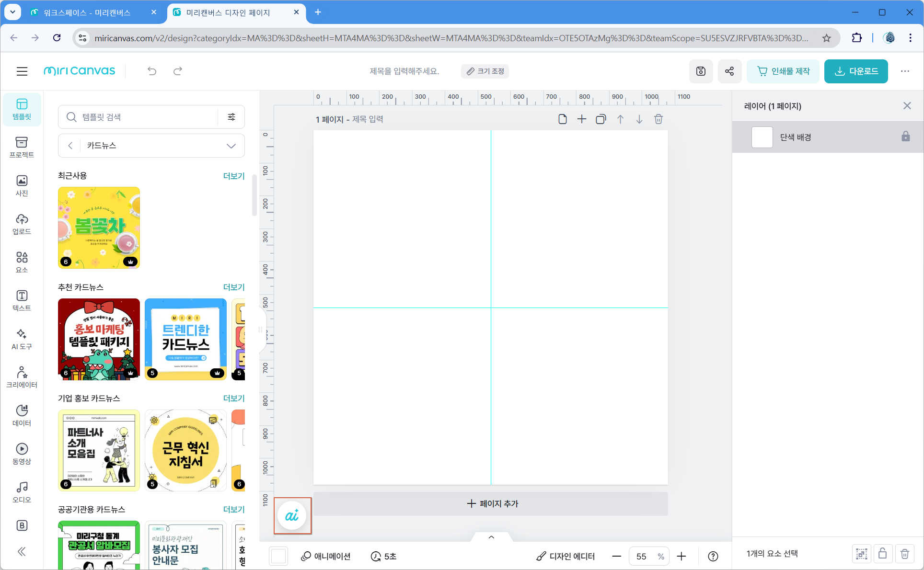Expand the bottom page panel chevron
The image size is (924, 570).
(x=491, y=537)
